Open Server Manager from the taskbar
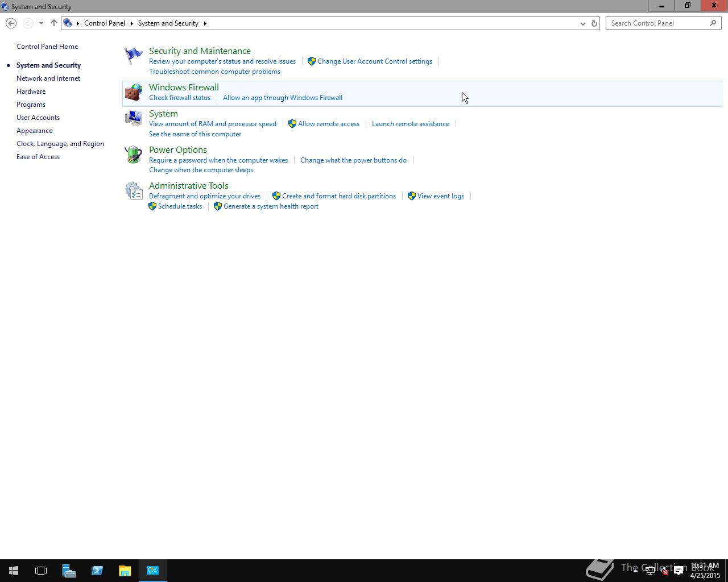Viewport: 728px width, 582px height. click(x=69, y=571)
